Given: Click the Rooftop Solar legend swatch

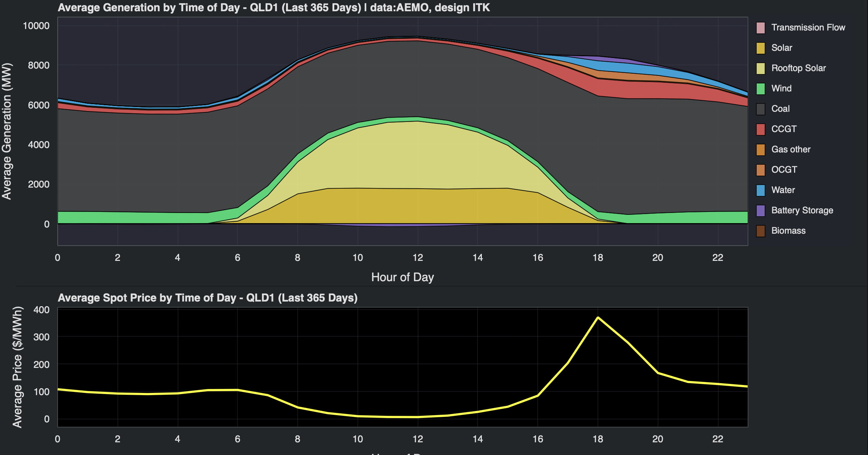Looking at the screenshot, I should tap(760, 68).
